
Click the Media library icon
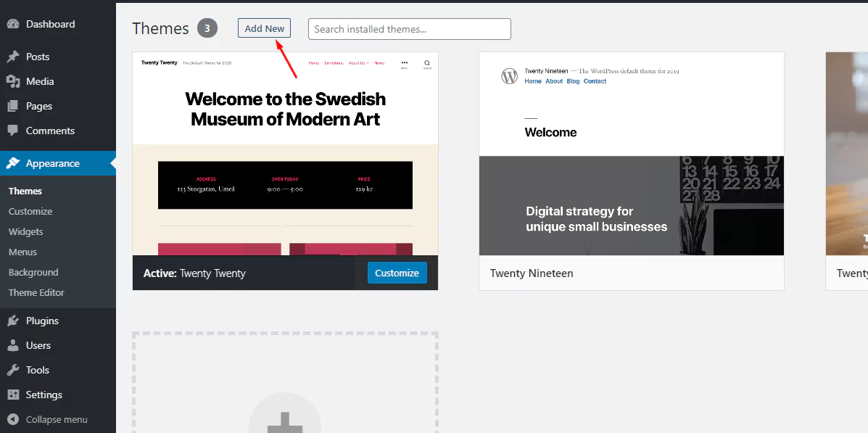[x=13, y=81]
